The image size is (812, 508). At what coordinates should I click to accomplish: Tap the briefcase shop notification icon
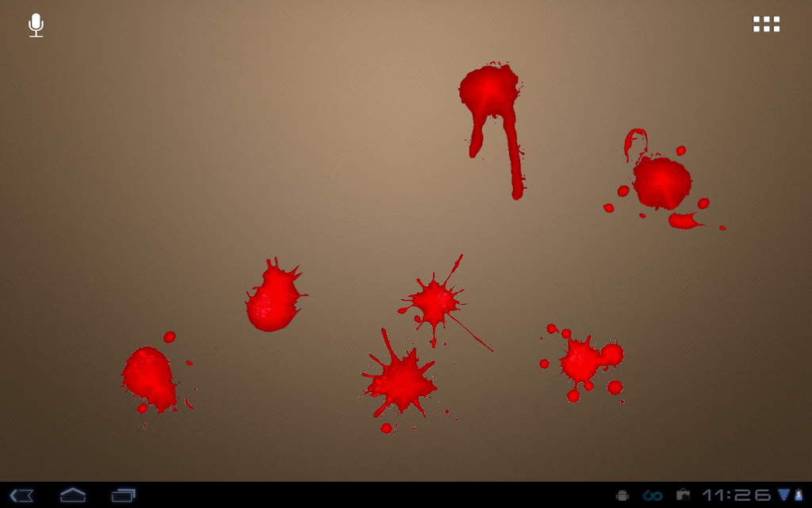(x=683, y=495)
